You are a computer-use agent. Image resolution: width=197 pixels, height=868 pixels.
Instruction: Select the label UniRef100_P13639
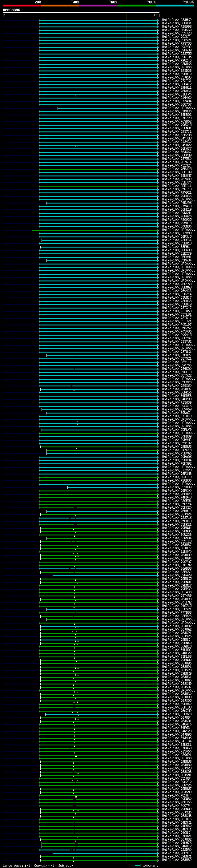point(177,403)
